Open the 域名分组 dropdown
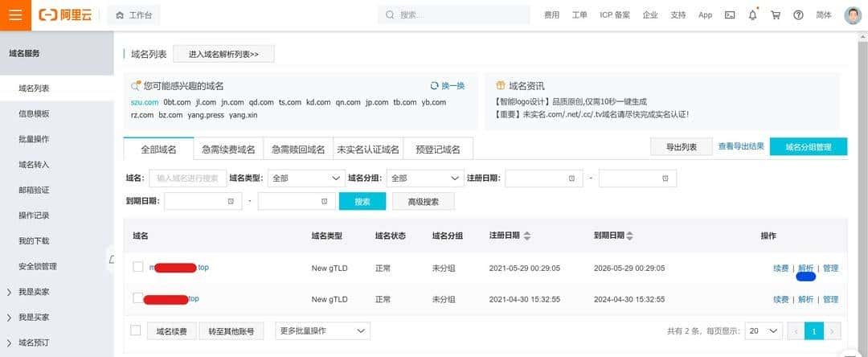868x357 pixels. pos(425,178)
